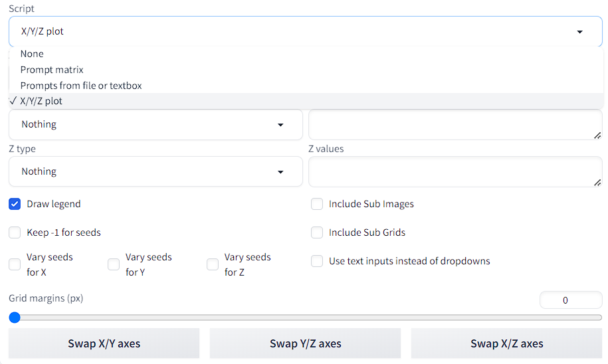The width and height of the screenshot is (608, 364).
Task: Pick the checked X/Y/Z plot option
Action: 41,101
